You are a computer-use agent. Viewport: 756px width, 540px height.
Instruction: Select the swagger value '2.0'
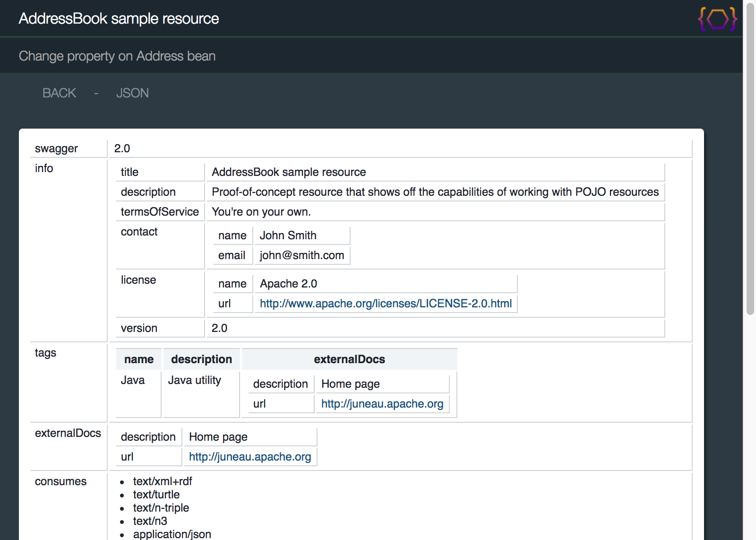coord(122,148)
